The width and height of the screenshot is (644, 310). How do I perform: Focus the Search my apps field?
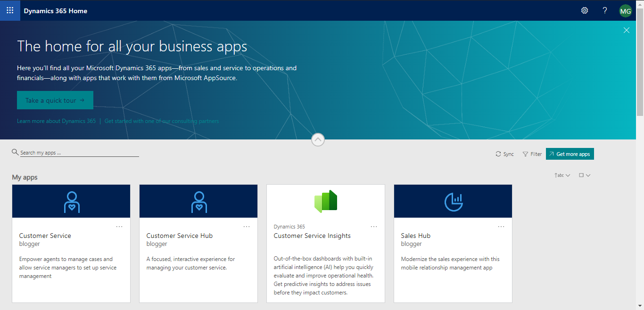click(x=79, y=153)
